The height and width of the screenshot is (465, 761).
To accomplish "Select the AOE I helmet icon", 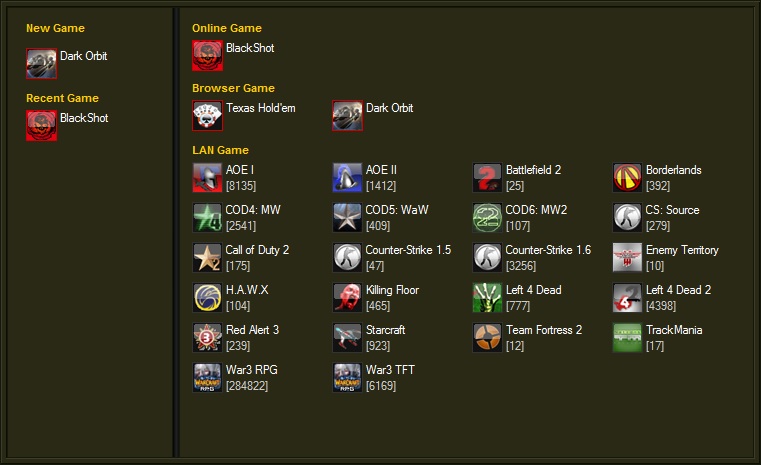I will 207,178.
